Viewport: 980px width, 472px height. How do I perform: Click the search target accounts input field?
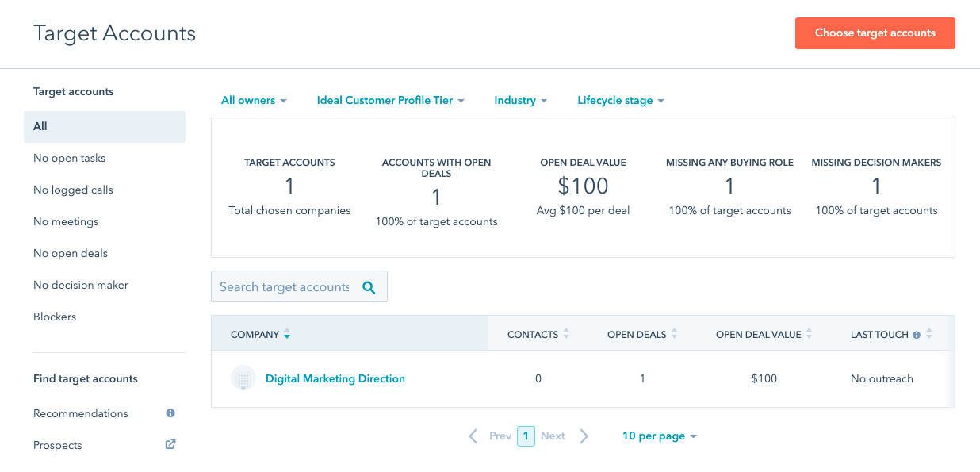[x=293, y=286]
